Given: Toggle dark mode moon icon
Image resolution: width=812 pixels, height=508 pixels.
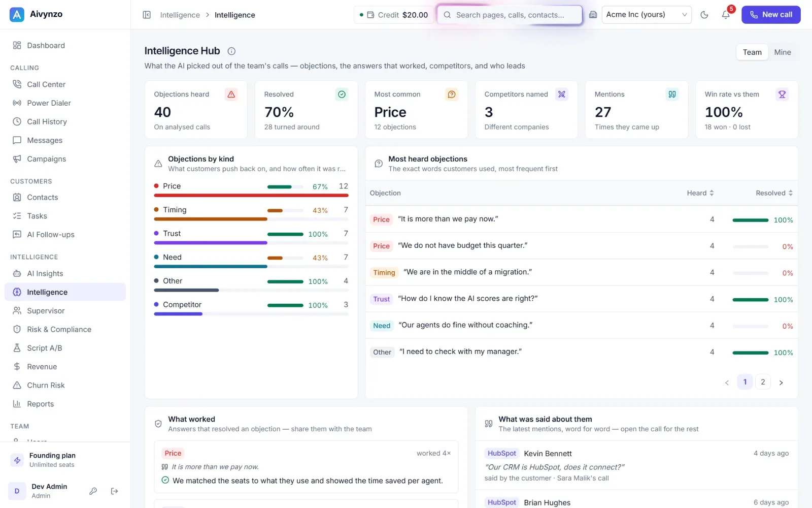Looking at the screenshot, I should tap(704, 15).
